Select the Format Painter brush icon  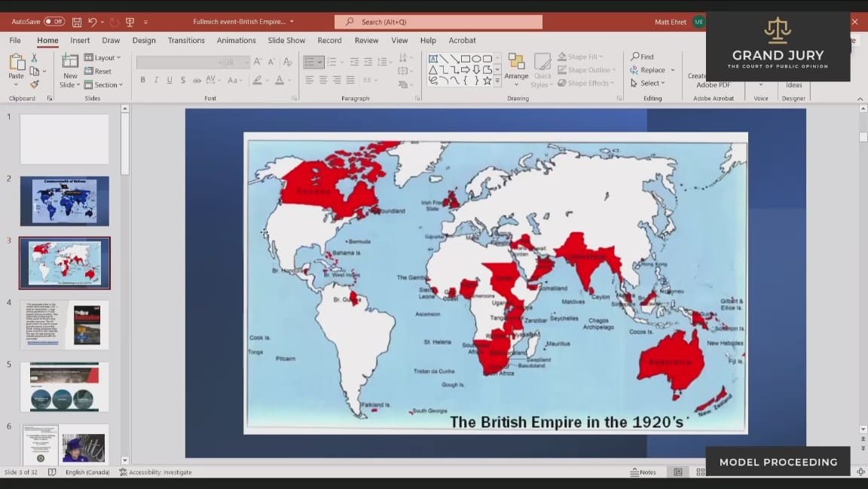click(35, 84)
